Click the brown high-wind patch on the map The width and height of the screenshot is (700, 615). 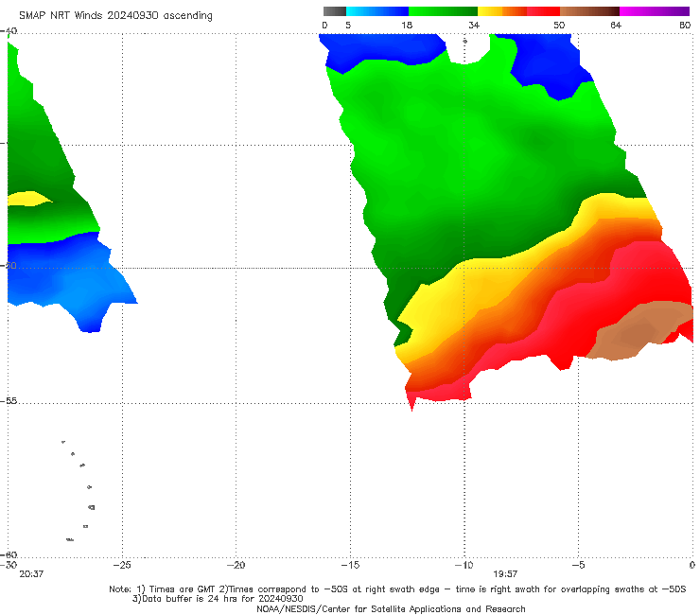[639, 330]
